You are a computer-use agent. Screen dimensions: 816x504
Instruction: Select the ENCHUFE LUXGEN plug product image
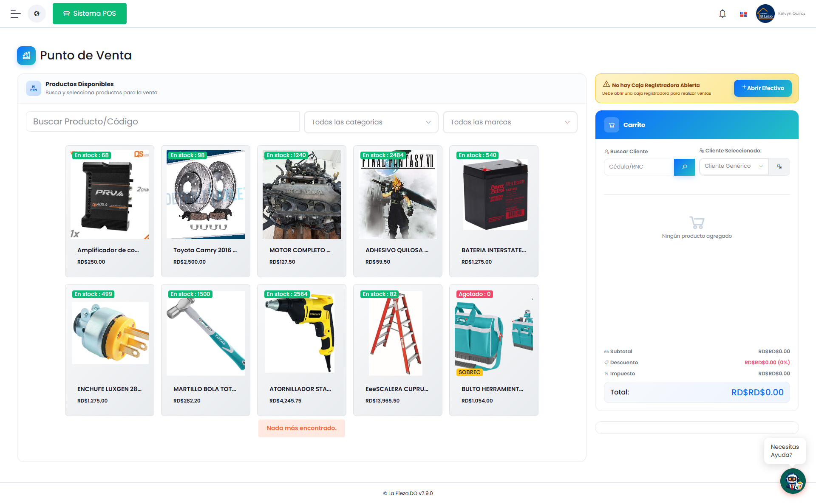click(110, 333)
